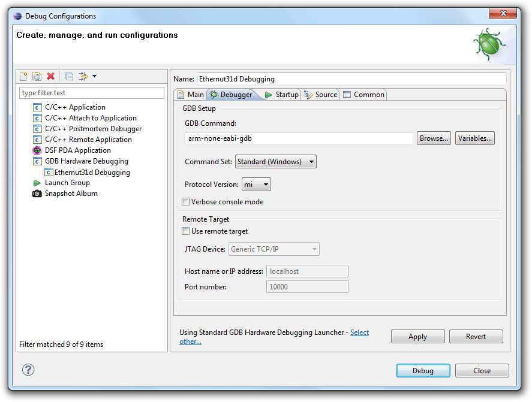Viewport: 532px width, 402px height.
Task: Open the Source tab
Action: 321,95
